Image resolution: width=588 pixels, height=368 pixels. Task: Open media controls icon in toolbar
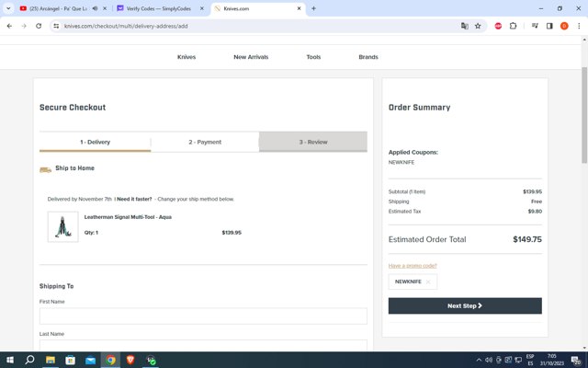[x=535, y=26]
